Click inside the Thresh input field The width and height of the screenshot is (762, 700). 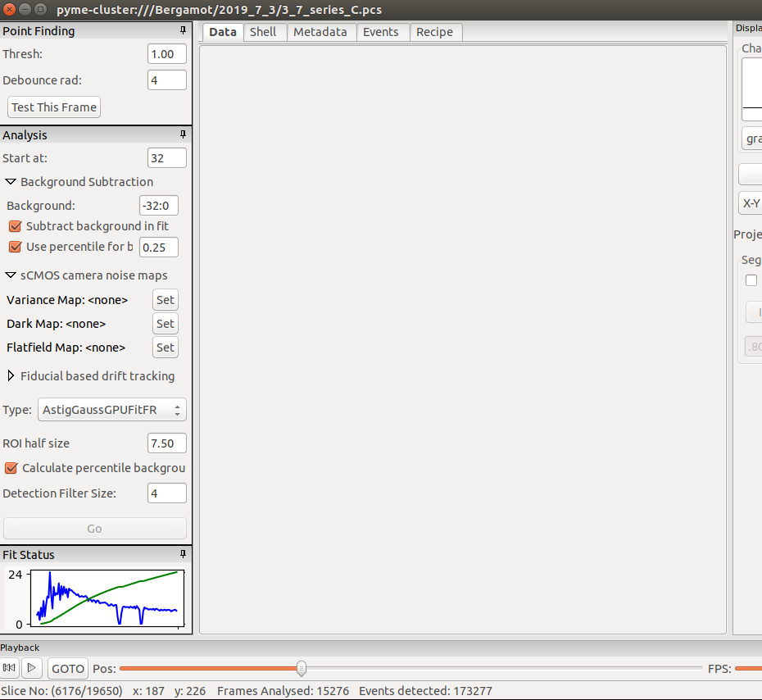pos(166,53)
